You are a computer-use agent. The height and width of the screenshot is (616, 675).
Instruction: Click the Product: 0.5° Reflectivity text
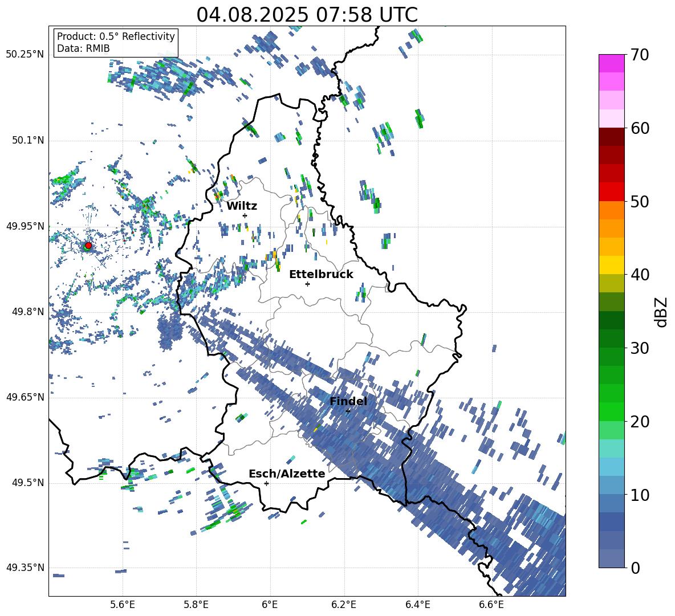[116, 36]
